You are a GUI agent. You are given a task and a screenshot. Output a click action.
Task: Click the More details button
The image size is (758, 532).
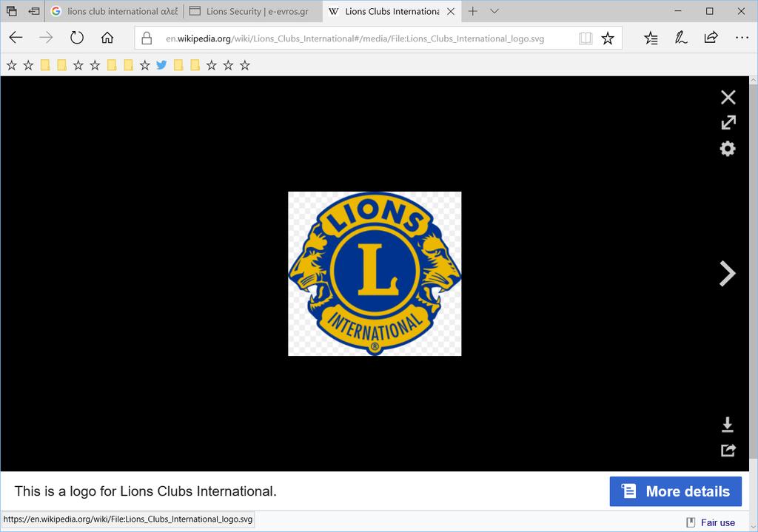(675, 491)
